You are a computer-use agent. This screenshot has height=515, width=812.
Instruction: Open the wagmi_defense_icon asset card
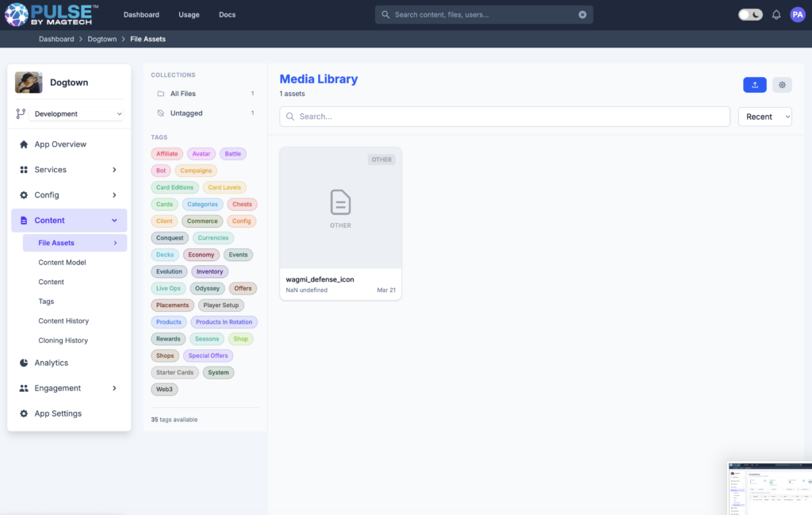click(340, 223)
